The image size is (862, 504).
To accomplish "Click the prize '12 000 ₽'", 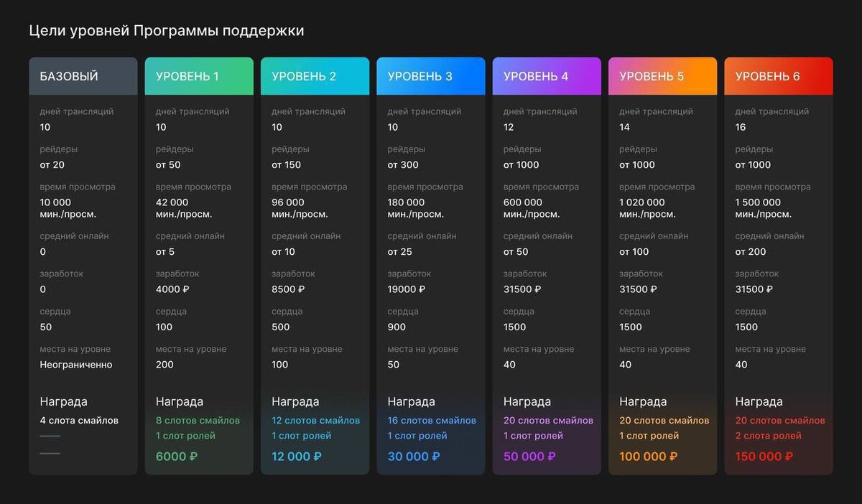I will click(x=297, y=457).
